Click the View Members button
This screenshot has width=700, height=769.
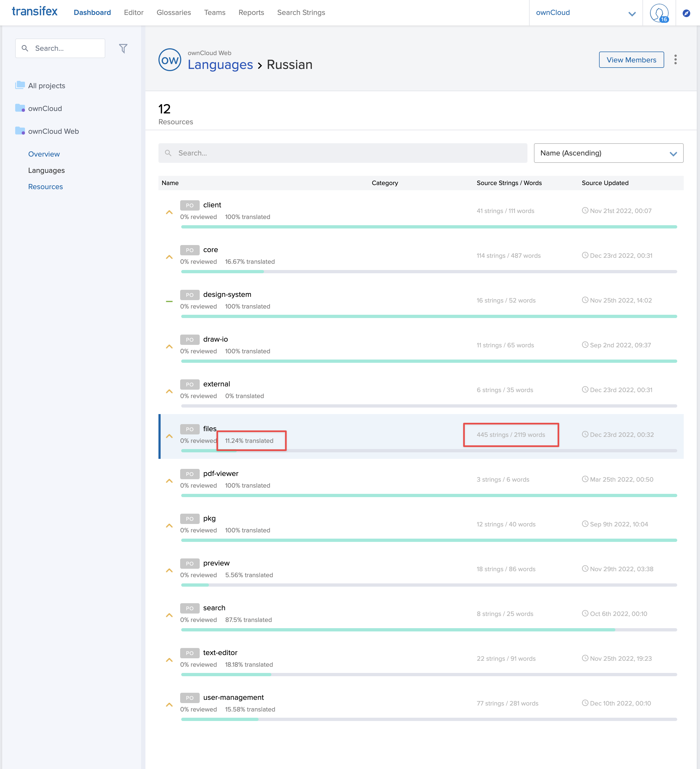tap(631, 59)
